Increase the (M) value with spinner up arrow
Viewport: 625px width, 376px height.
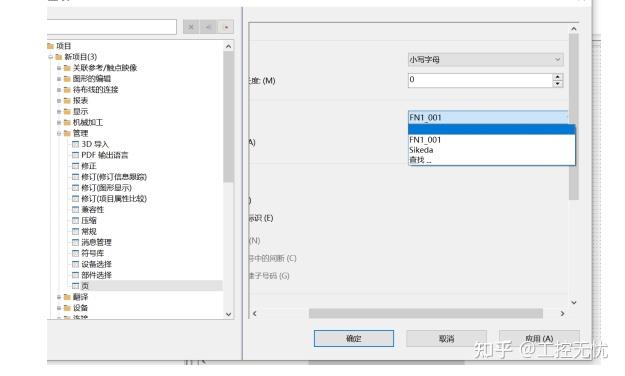tap(558, 77)
